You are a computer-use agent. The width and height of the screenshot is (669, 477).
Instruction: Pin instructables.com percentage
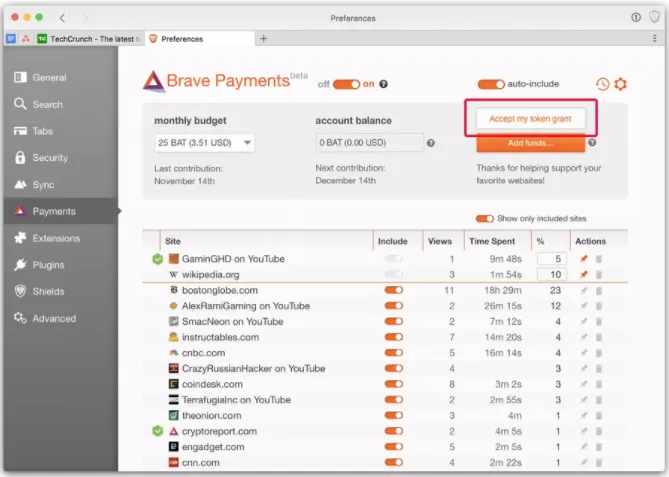coord(584,337)
